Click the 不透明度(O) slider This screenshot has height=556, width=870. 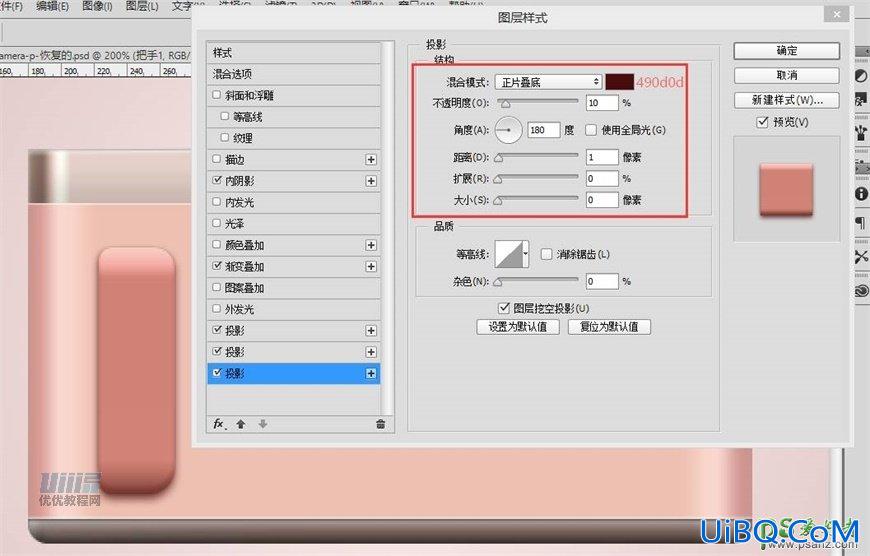[537, 102]
